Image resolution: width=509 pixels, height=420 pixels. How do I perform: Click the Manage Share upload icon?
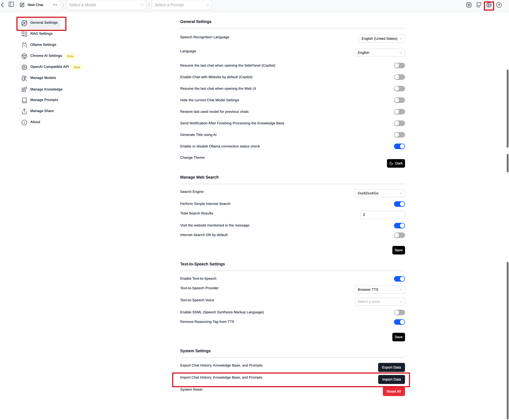click(24, 111)
